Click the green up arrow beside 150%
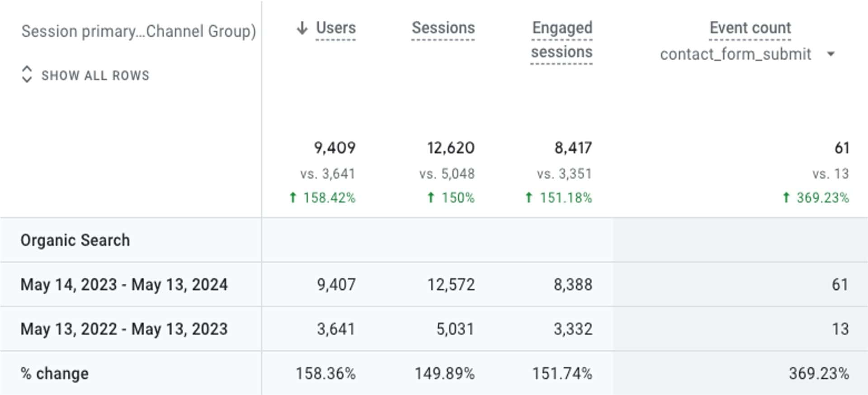This screenshot has width=868, height=395. 431,197
